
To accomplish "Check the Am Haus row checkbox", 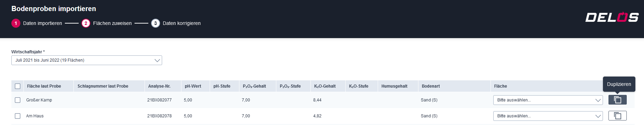I will (x=18, y=116).
